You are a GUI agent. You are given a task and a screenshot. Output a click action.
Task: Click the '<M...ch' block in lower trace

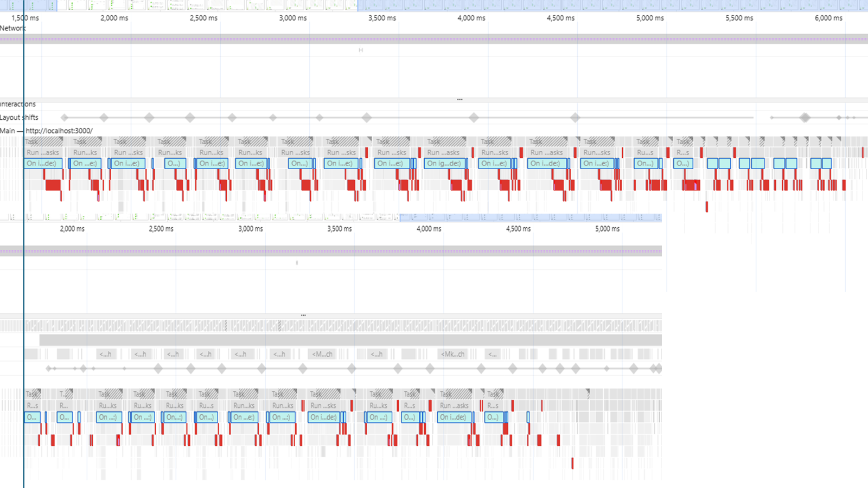(x=322, y=354)
